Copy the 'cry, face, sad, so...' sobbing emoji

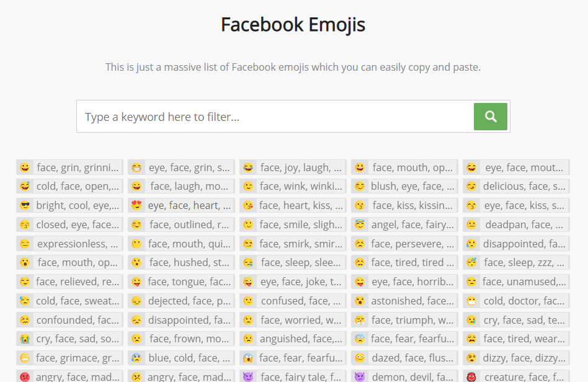click(69, 339)
